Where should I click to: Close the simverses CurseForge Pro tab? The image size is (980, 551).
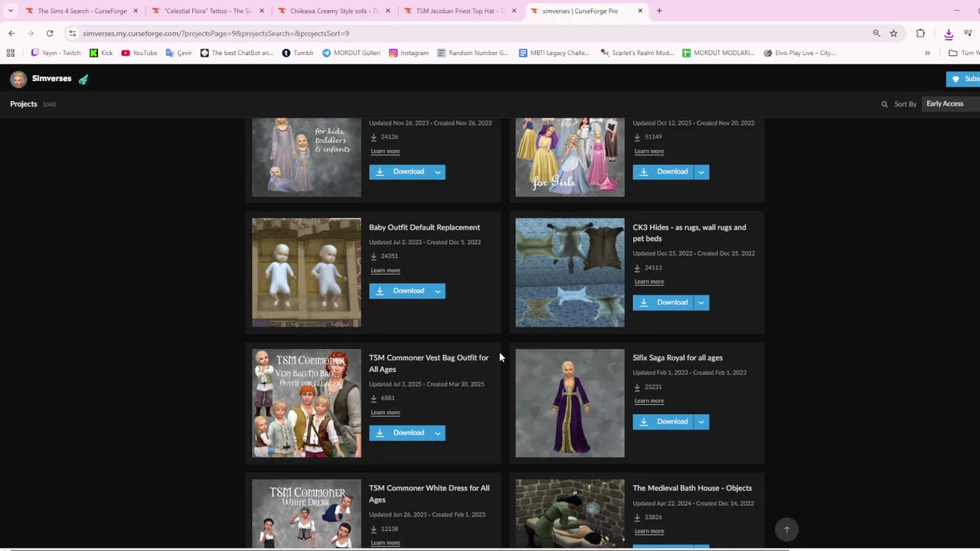[640, 11]
